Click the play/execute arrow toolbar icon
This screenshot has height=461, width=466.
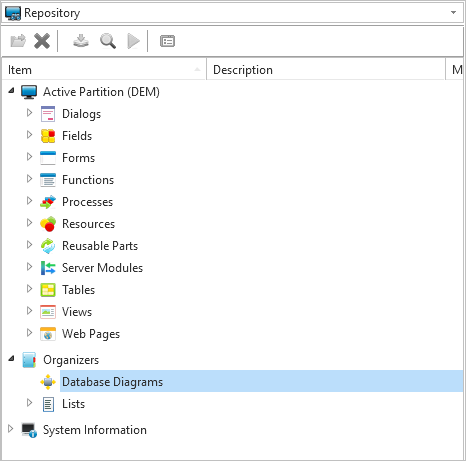[133, 41]
